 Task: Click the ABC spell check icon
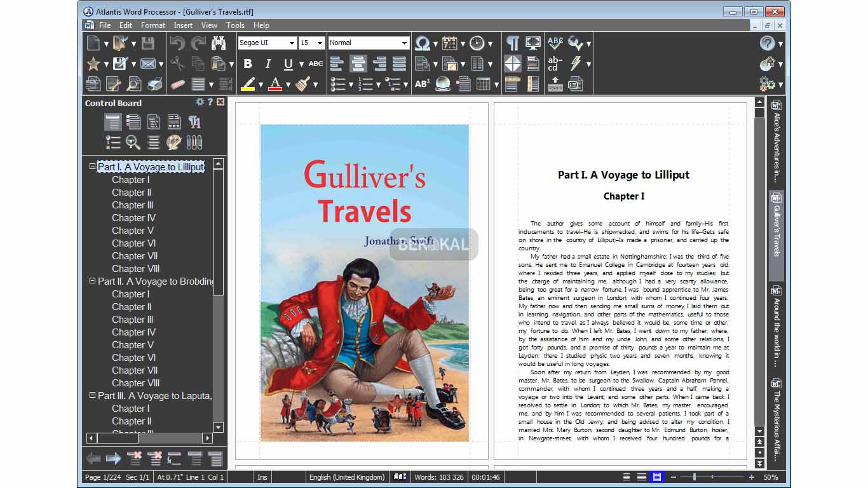[x=555, y=43]
